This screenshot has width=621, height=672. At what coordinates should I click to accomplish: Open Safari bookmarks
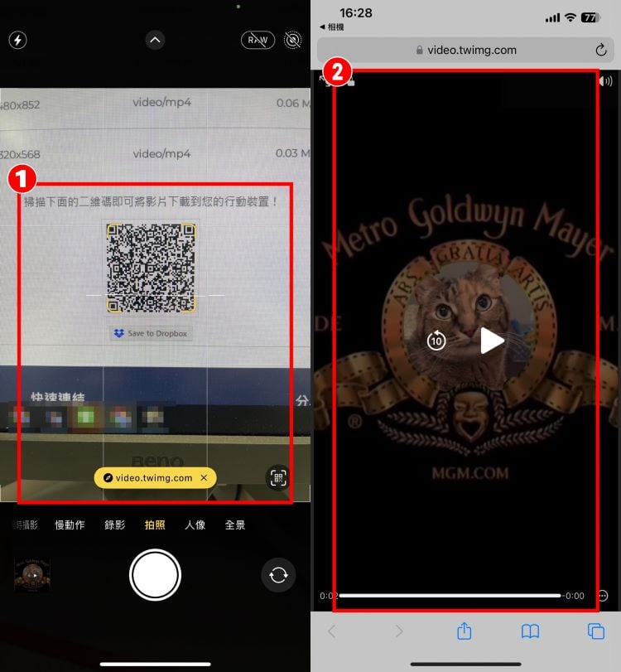530,631
